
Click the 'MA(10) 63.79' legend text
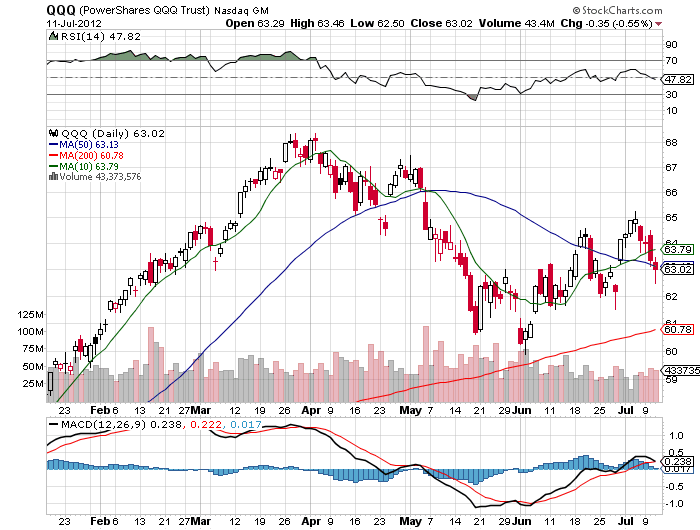(x=89, y=166)
